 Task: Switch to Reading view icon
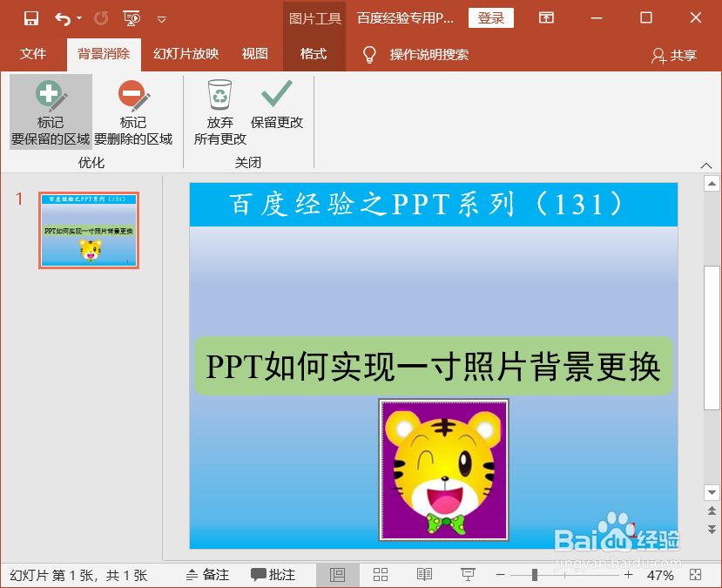[424, 575]
